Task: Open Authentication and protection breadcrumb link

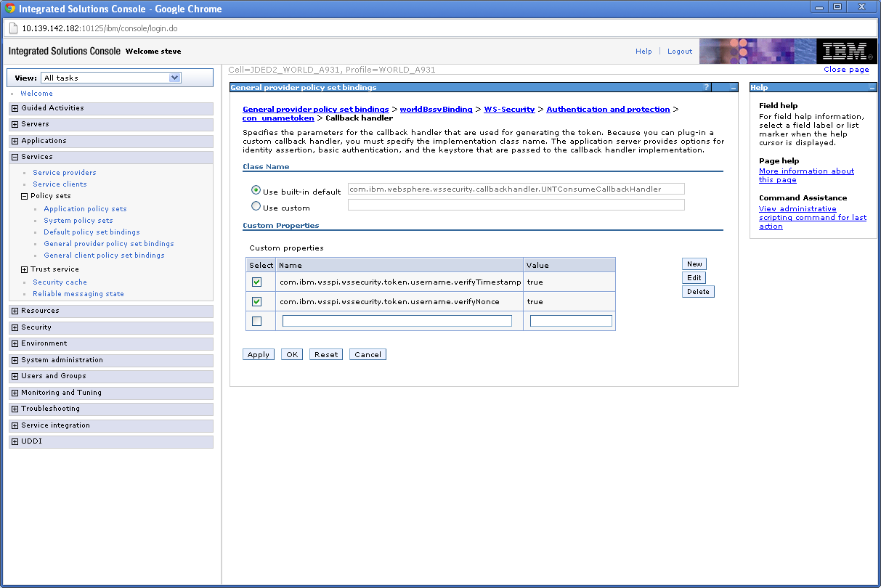Action: pyautogui.click(x=608, y=110)
